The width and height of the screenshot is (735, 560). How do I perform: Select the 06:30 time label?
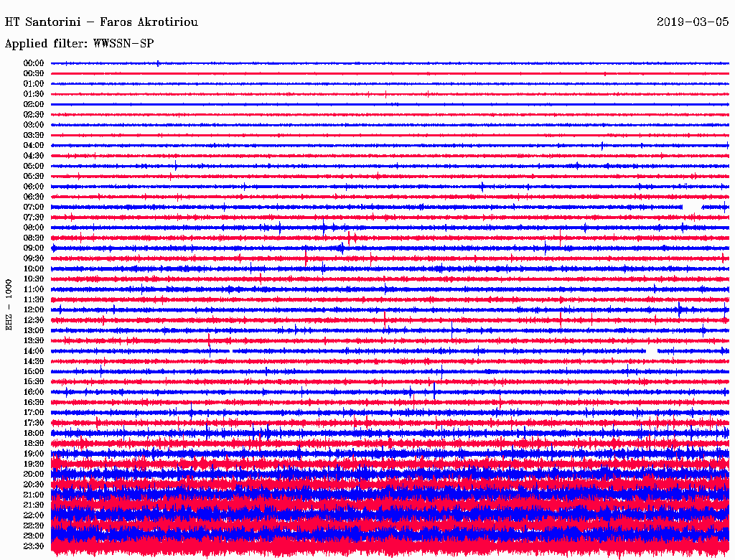pyautogui.click(x=34, y=197)
